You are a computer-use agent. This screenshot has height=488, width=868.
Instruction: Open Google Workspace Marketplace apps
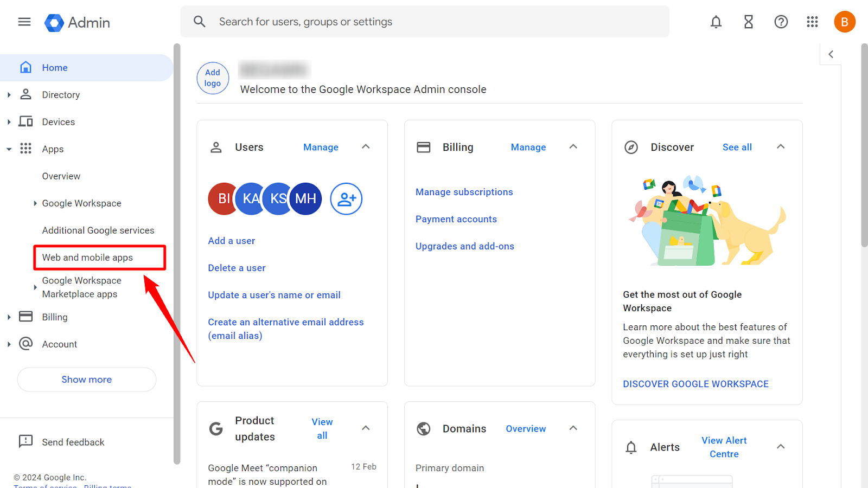82,287
